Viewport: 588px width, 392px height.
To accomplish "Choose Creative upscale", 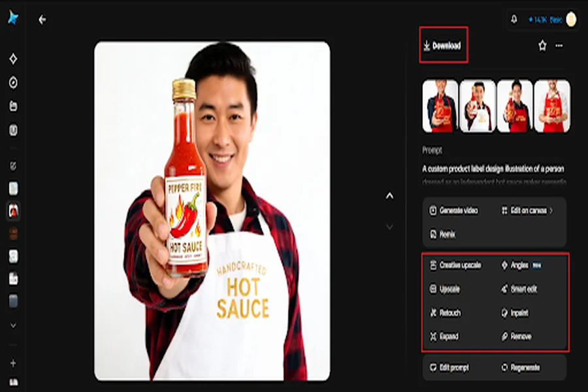I will pos(455,265).
